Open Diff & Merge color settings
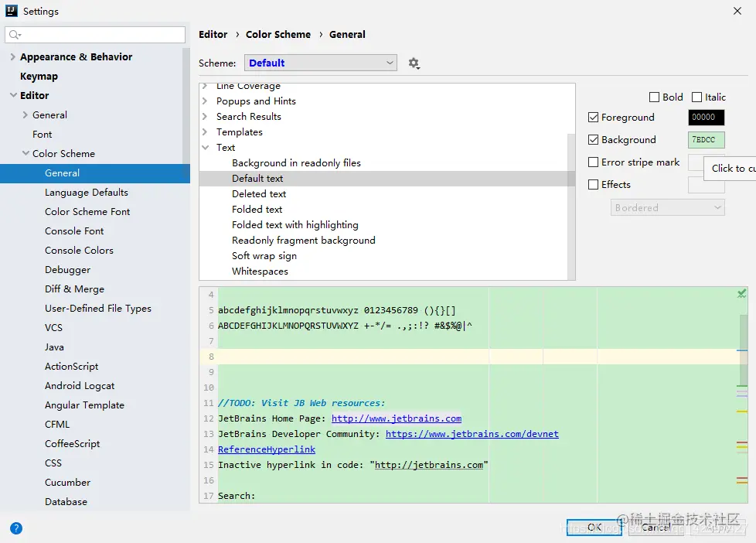 tap(74, 289)
